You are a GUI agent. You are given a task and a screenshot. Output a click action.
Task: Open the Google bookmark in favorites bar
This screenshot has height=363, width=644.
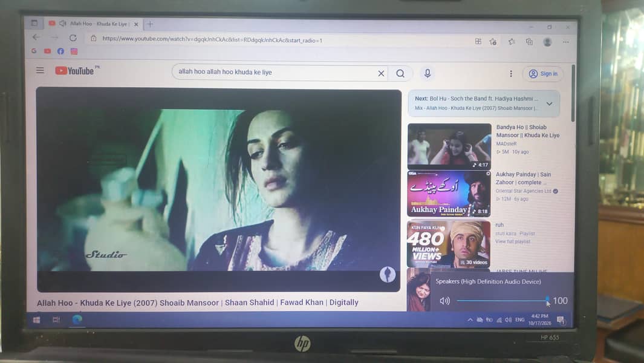click(34, 51)
